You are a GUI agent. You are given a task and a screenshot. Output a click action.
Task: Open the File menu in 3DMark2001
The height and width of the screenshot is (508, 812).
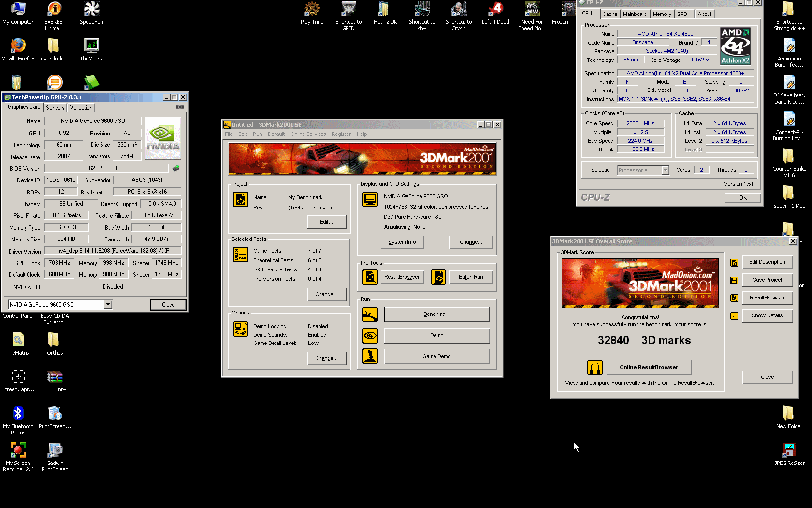[229, 134]
